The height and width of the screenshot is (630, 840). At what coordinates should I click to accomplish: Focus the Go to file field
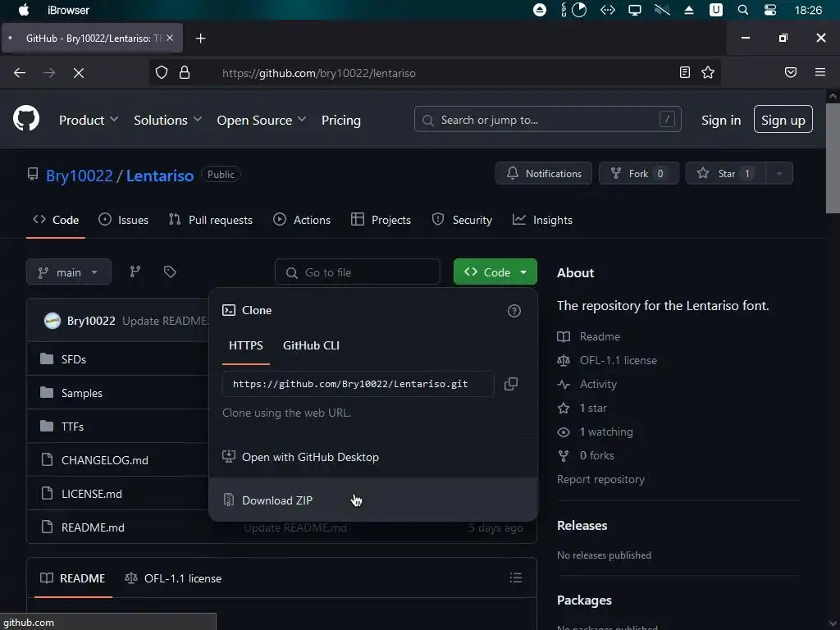tap(358, 272)
